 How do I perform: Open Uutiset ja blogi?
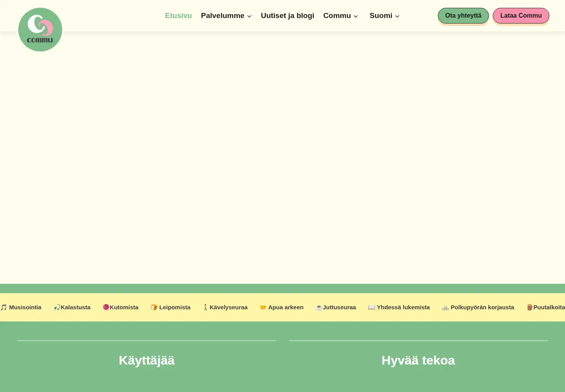point(288,16)
